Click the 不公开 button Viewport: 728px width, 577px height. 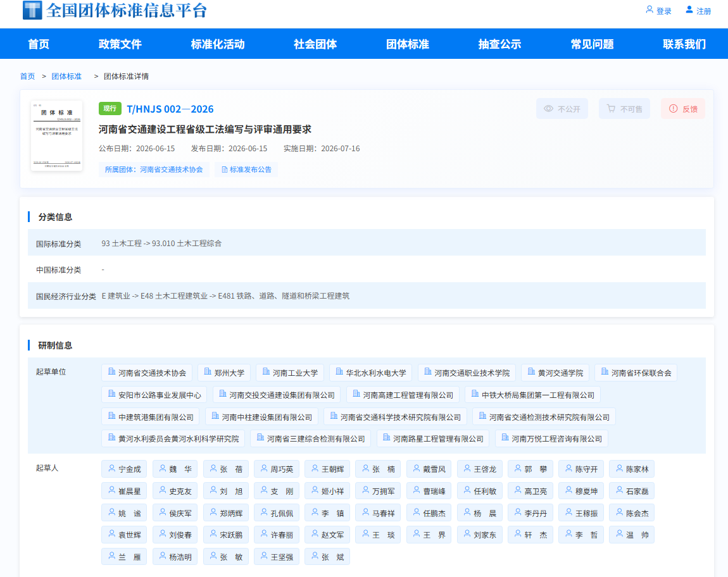562,109
